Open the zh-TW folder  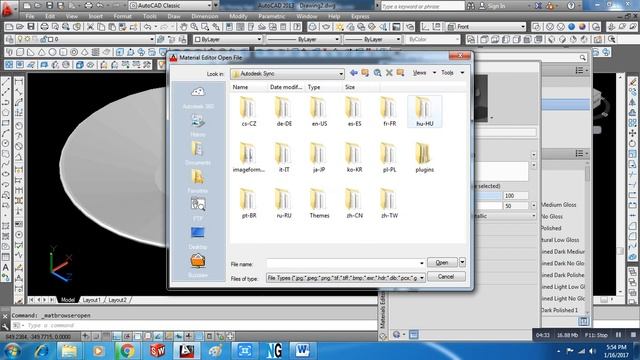[x=389, y=204]
